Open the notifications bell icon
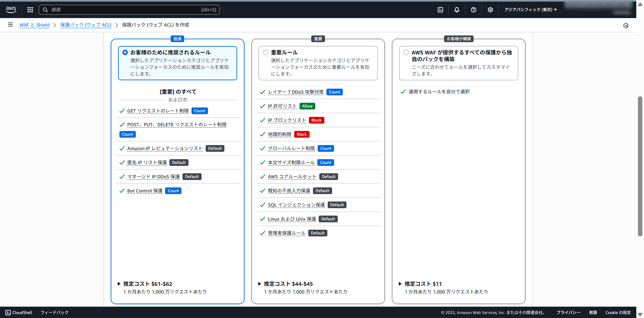Image resolution: width=644 pixels, height=318 pixels. (457, 10)
